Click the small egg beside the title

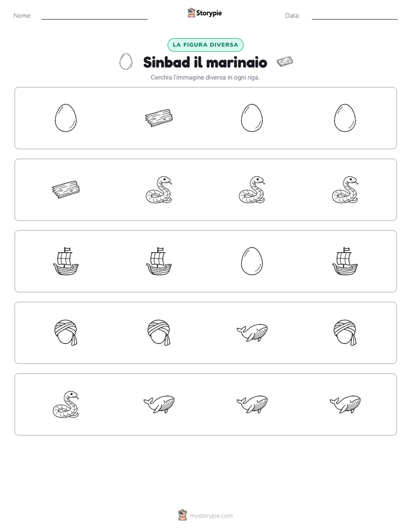126,62
